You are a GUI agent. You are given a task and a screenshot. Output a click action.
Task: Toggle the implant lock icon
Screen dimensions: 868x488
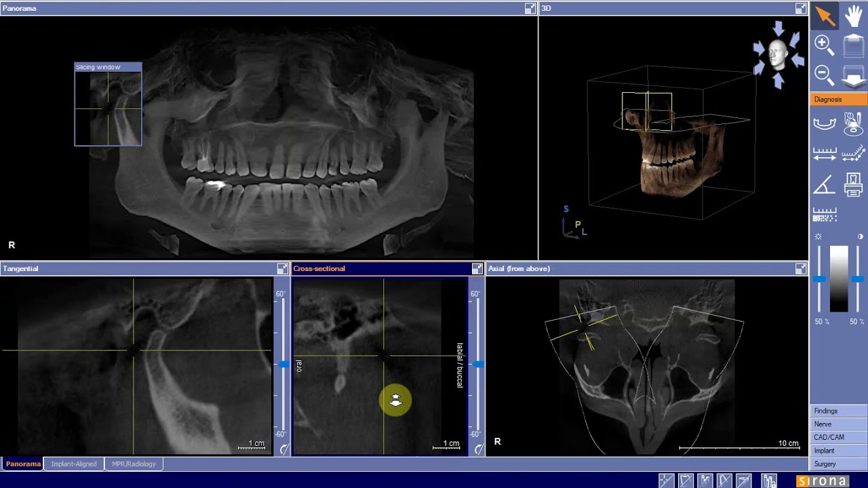click(x=769, y=481)
